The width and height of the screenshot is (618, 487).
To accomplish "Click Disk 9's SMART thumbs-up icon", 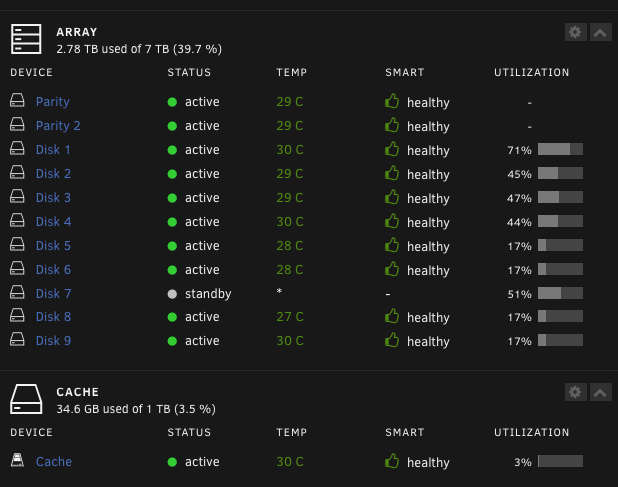I will point(392,340).
